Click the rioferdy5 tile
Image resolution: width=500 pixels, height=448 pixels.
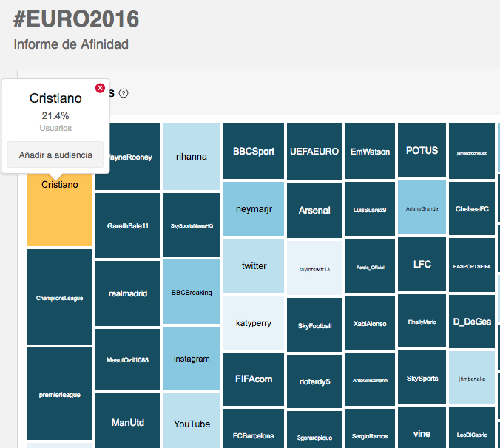point(314,381)
